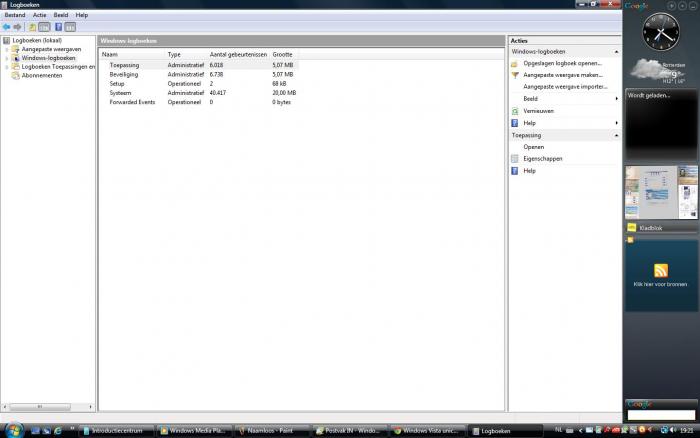Open the Actie menu
Viewport: 700px width, 438px height.
pyautogui.click(x=39, y=15)
